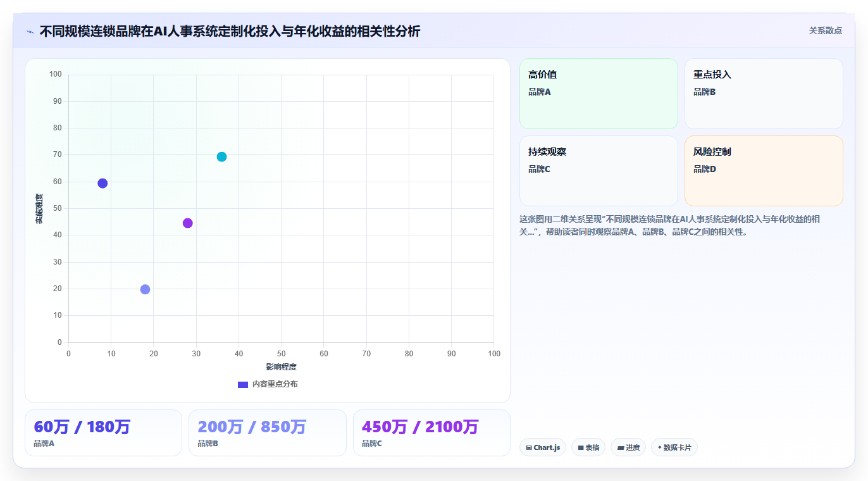The image size is (868, 481).
Task: Click the icon inside the 进度 chip
Action: 621,447
